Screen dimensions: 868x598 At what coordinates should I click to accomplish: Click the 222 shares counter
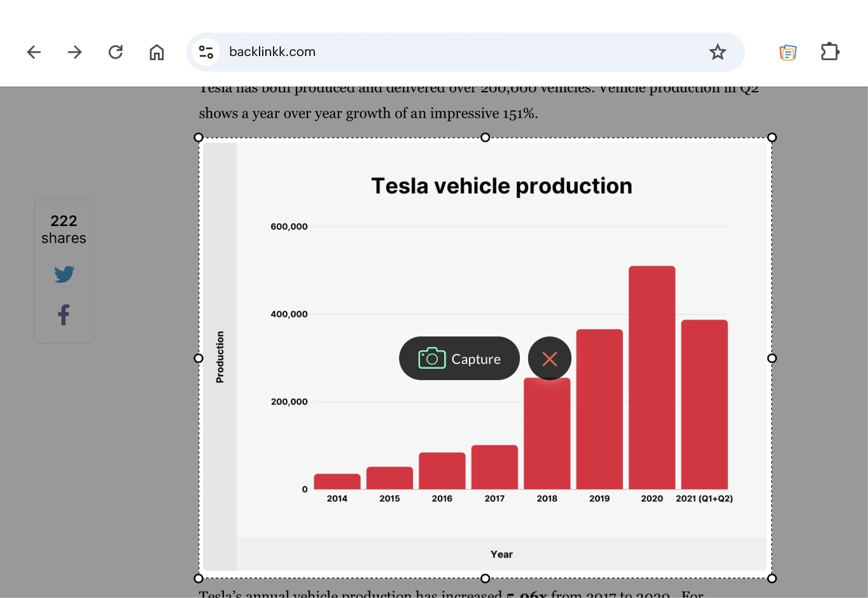[x=64, y=229]
